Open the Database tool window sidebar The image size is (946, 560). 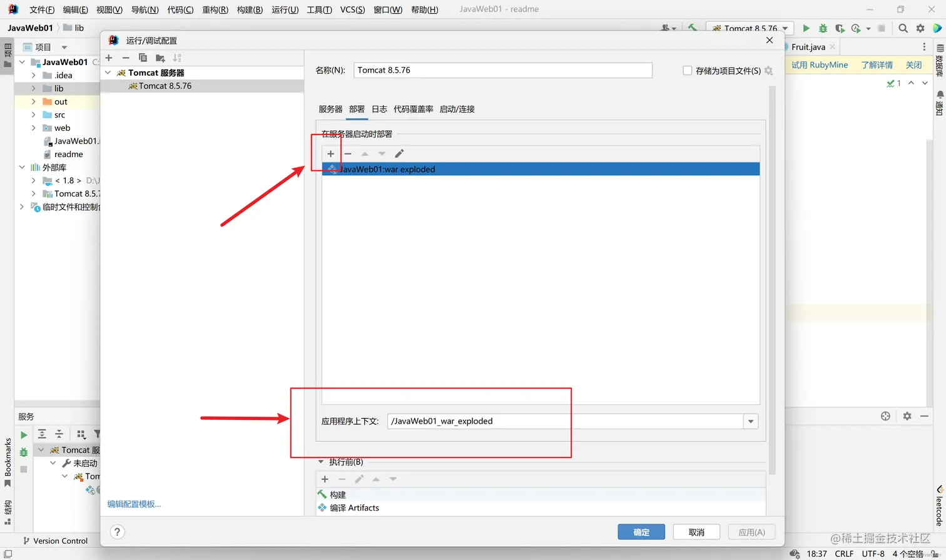pyautogui.click(x=940, y=60)
